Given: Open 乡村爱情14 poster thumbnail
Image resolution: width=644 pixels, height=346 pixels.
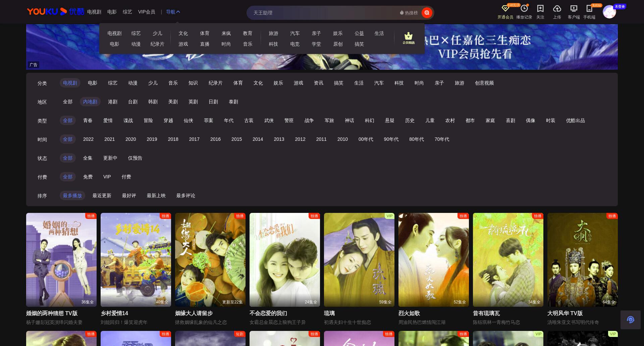Looking at the screenshot, I should pos(136,260).
